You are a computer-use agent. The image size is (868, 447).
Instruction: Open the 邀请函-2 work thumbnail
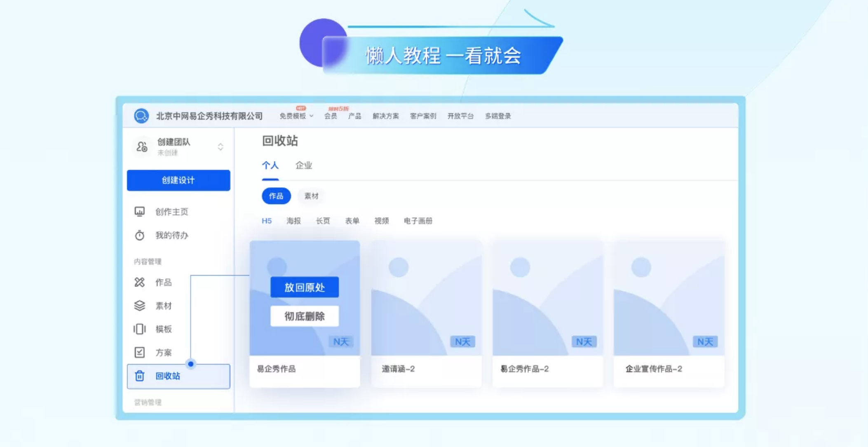(426, 298)
